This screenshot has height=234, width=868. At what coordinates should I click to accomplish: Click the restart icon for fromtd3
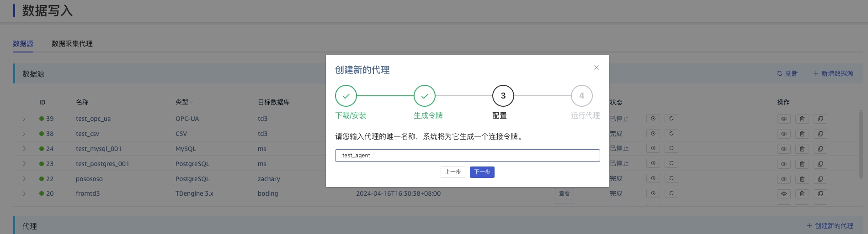coord(671,193)
